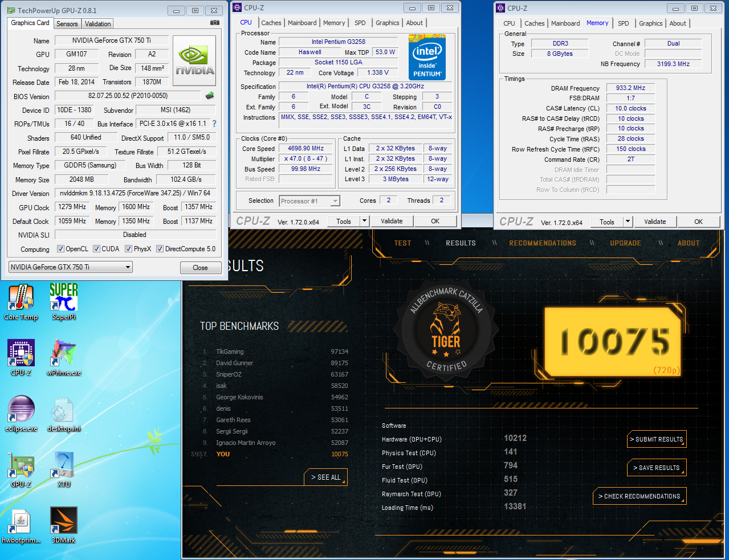Image resolution: width=729 pixels, height=560 pixels.
Task: Open GPU selection dropdown in GPU-Z
Action: [71, 267]
